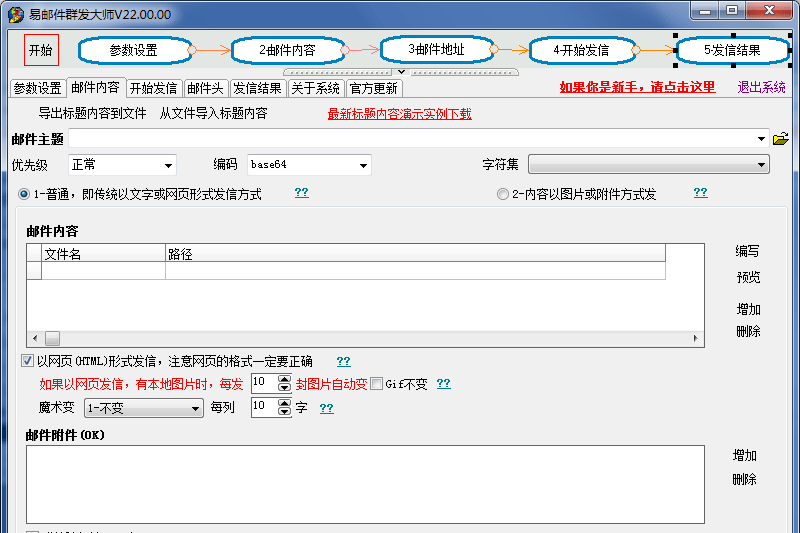Screen dimensions: 800x533
Task: Increase the 每列 字 spinner value
Action: pyautogui.click(x=284, y=403)
